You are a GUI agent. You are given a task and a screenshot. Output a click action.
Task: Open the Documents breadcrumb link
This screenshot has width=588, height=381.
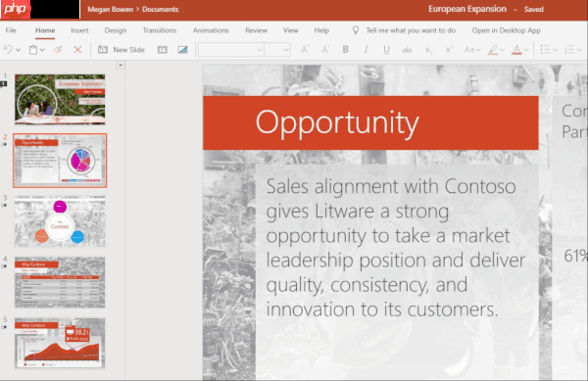coord(160,10)
